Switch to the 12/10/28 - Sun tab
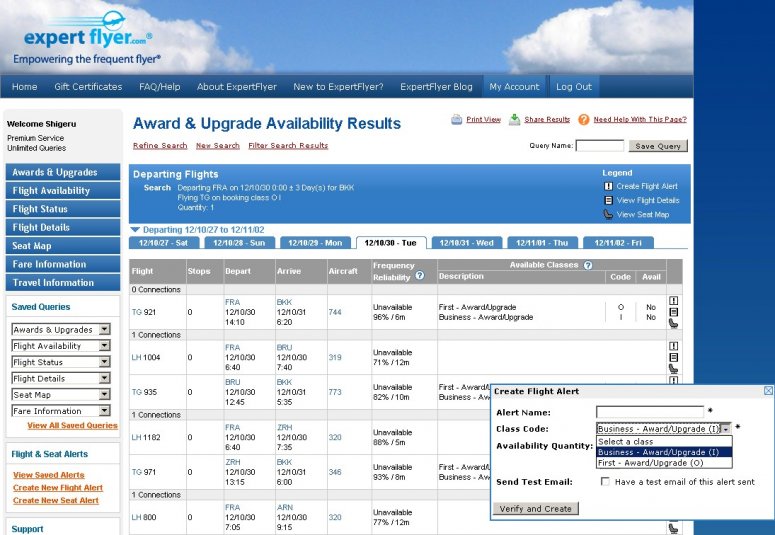Screen dimensions: 775x535 (x=239, y=243)
